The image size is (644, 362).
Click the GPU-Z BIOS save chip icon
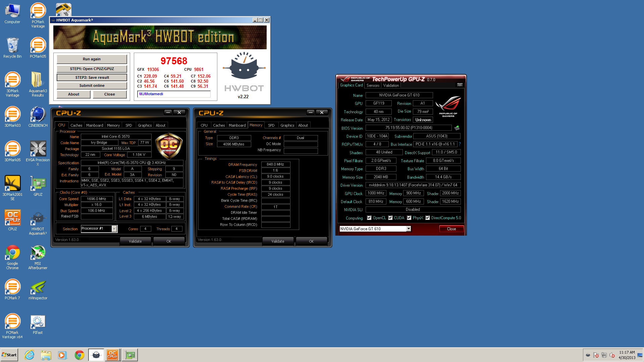457,128
